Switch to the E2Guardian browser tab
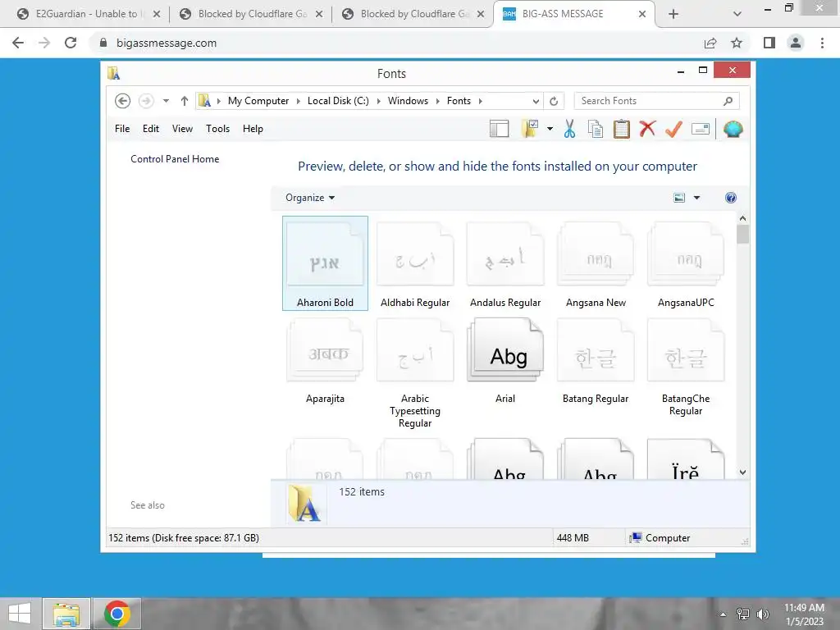The width and height of the screenshot is (840, 630). pos(87,14)
